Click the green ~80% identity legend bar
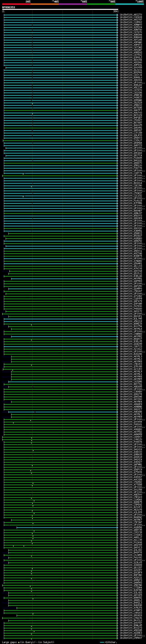Image resolution: width=146 pixels, height=644 pixels. tap(101, 4)
